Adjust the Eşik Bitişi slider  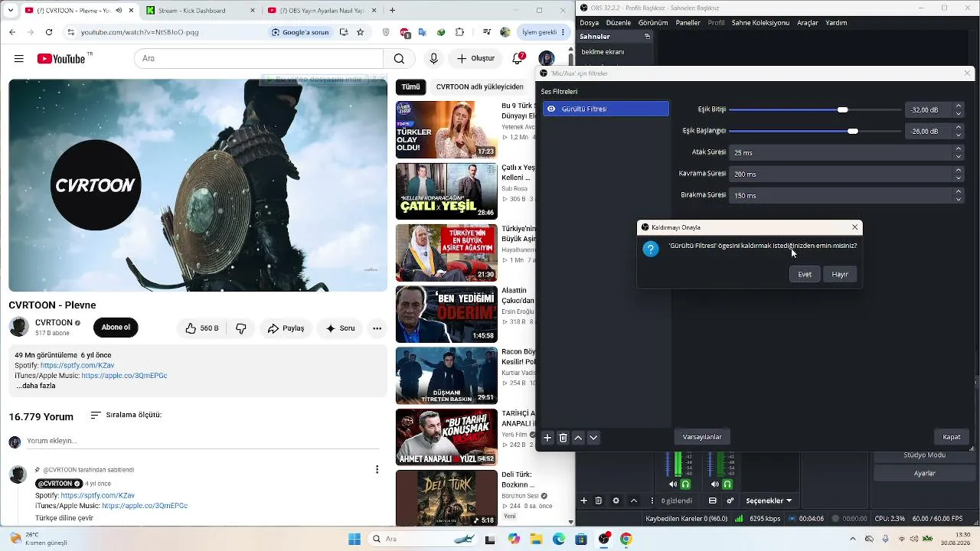815,109
